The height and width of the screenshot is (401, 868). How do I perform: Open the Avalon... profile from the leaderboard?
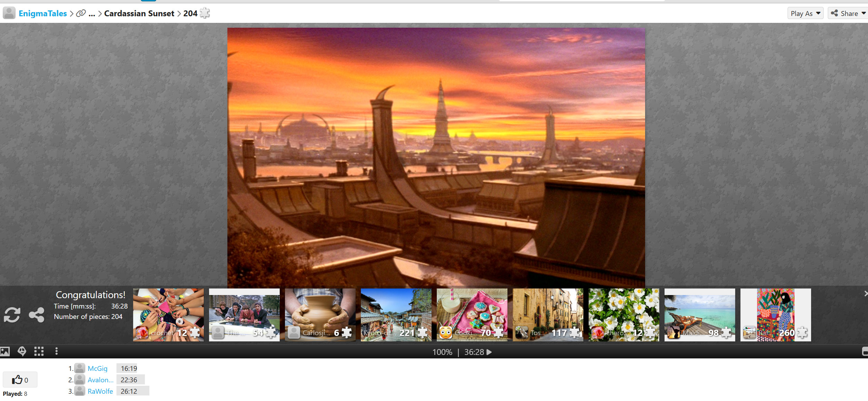(x=101, y=380)
